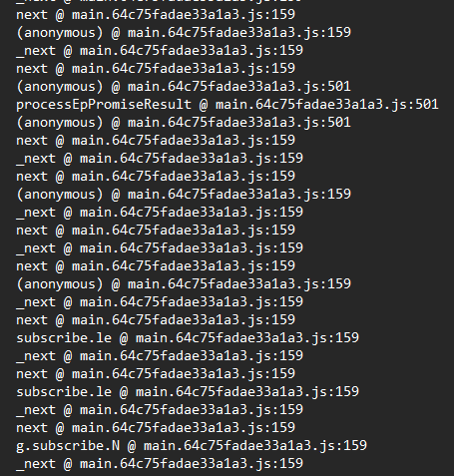Open the processEpPromiseResult source link main.64c75fadae33a1a3.js:501
The height and width of the screenshot is (476, 454).
pos(327,105)
